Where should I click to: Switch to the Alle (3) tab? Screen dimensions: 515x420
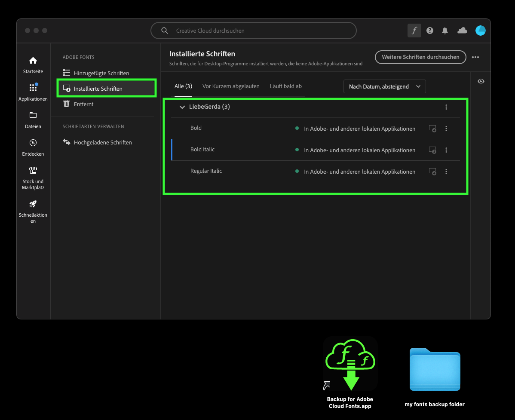point(183,86)
